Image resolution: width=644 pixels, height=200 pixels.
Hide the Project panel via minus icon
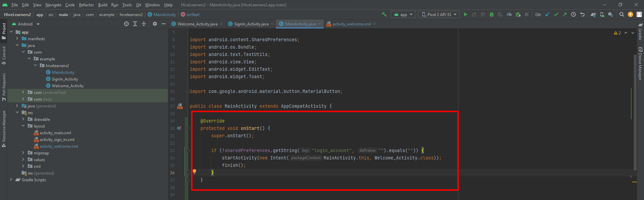[x=164, y=24]
